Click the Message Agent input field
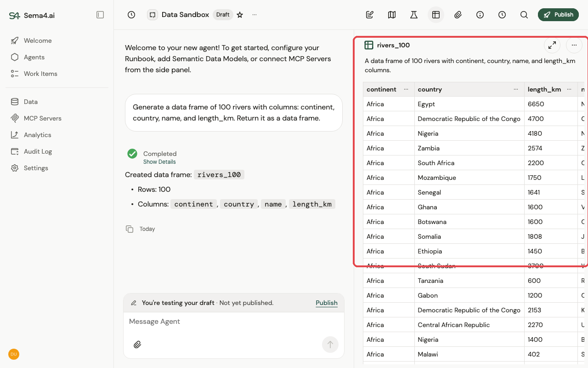588x368 pixels. point(234,322)
